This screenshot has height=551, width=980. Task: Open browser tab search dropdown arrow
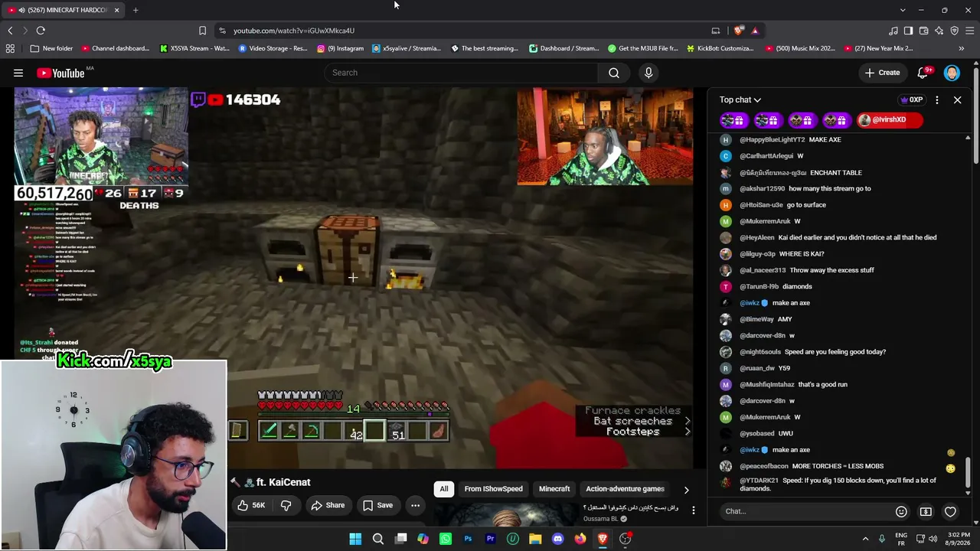pos(903,10)
